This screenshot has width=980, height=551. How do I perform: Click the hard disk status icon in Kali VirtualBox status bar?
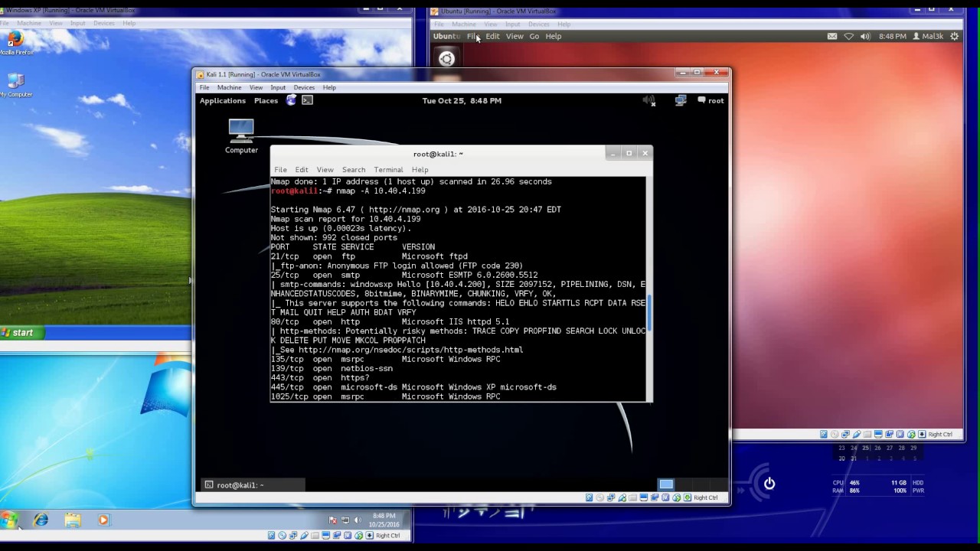[x=590, y=497]
